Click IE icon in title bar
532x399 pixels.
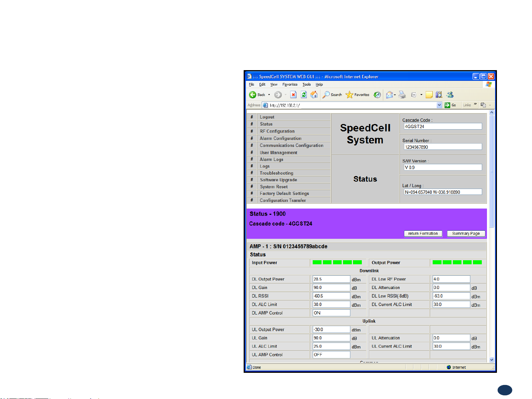[249, 76]
